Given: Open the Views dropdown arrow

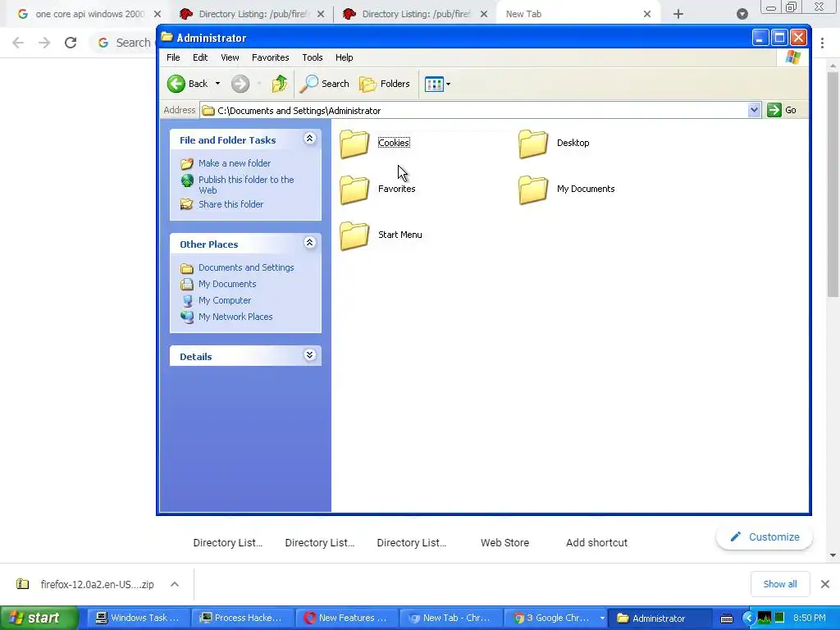Looking at the screenshot, I should point(449,84).
